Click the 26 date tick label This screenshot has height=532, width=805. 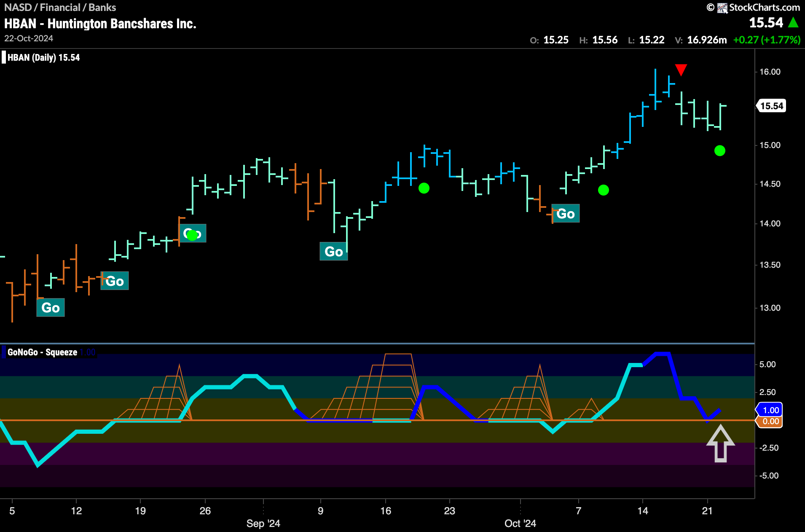205,511
